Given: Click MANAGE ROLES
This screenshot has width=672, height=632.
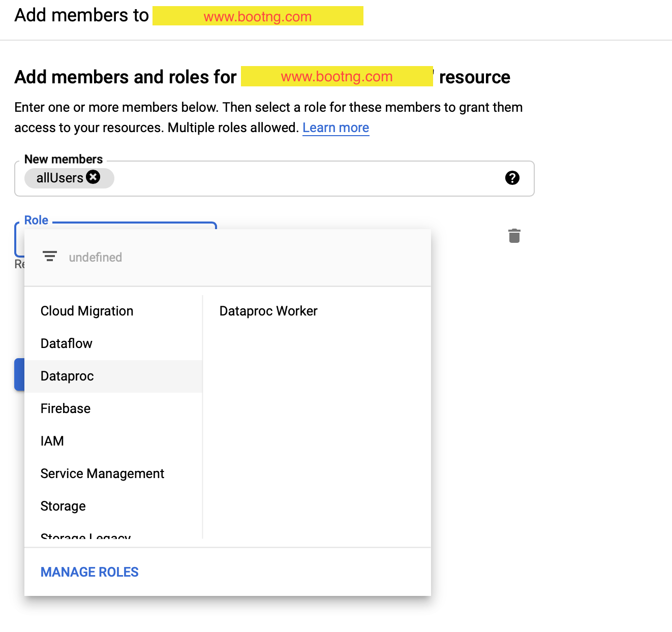Looking at the screenshot, I should pyautogui.click(x=89, y=572).
